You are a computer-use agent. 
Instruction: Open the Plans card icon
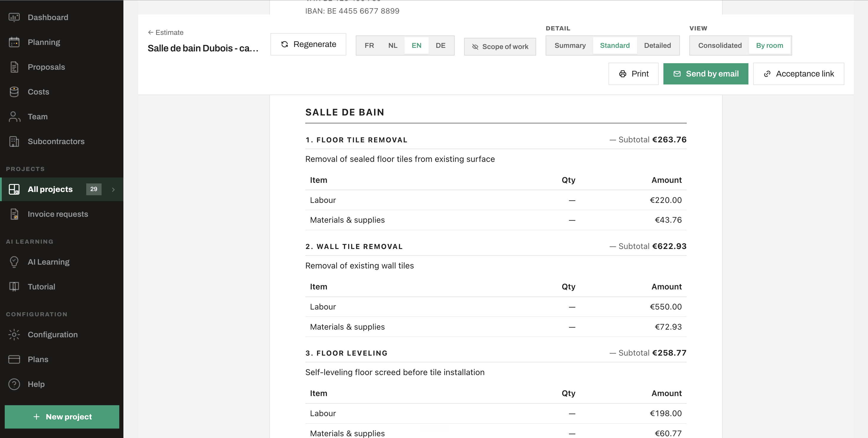(x=14, y=359)
